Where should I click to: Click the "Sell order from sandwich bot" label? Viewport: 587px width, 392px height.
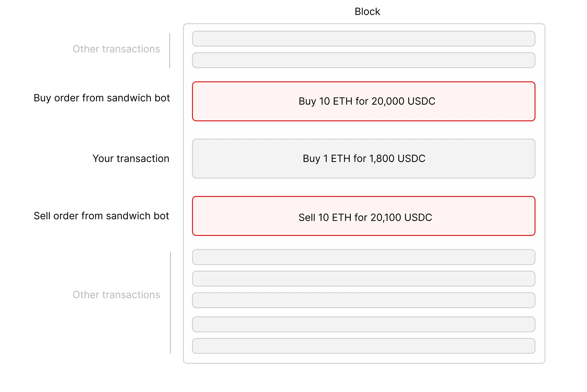(x=101, y=216)
